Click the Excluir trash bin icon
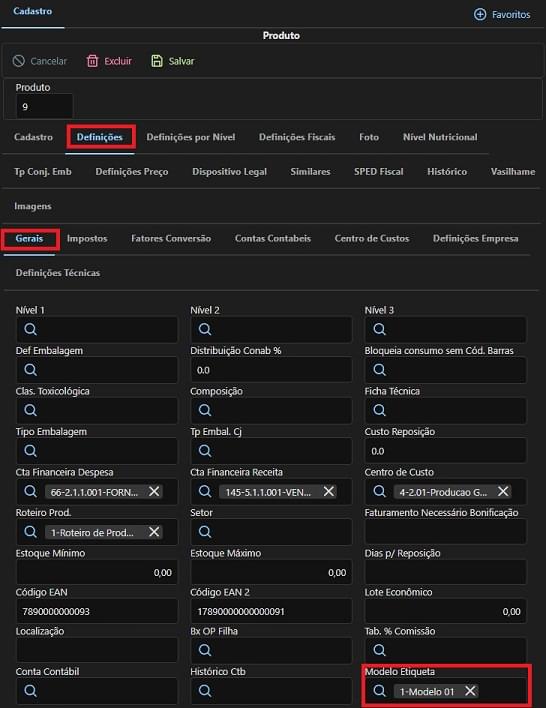546x708 pixels. (x=92, y=61)
